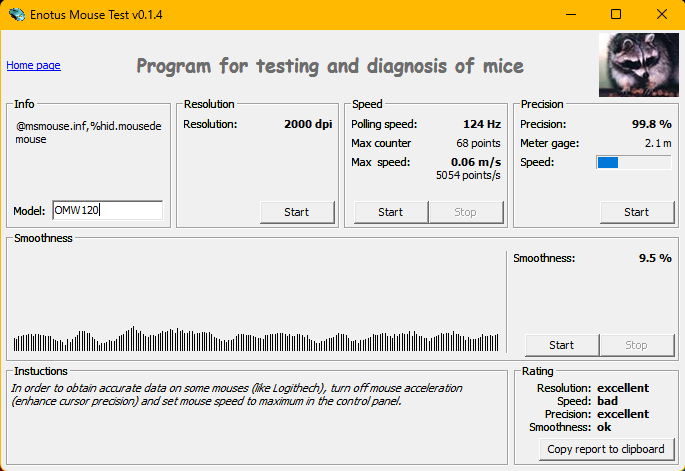This screenshot has width=685, height=471.
Task: Open the Home page link
Action: 33,65
